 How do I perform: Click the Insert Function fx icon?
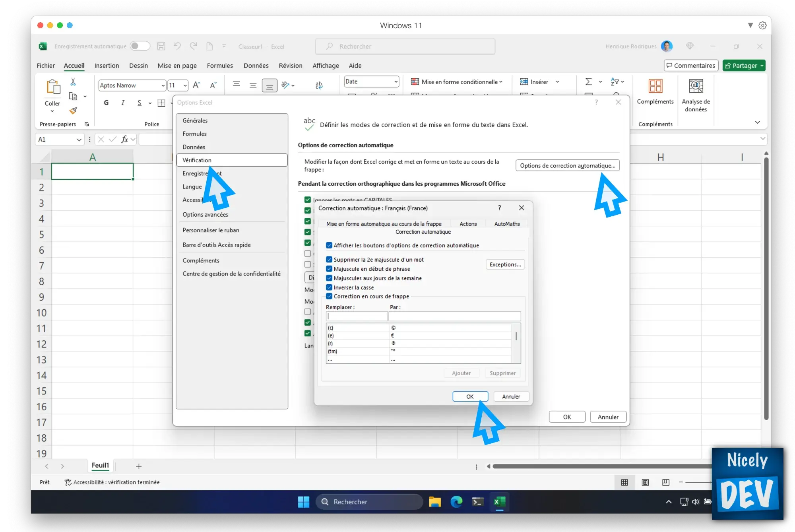pos(125,139)
